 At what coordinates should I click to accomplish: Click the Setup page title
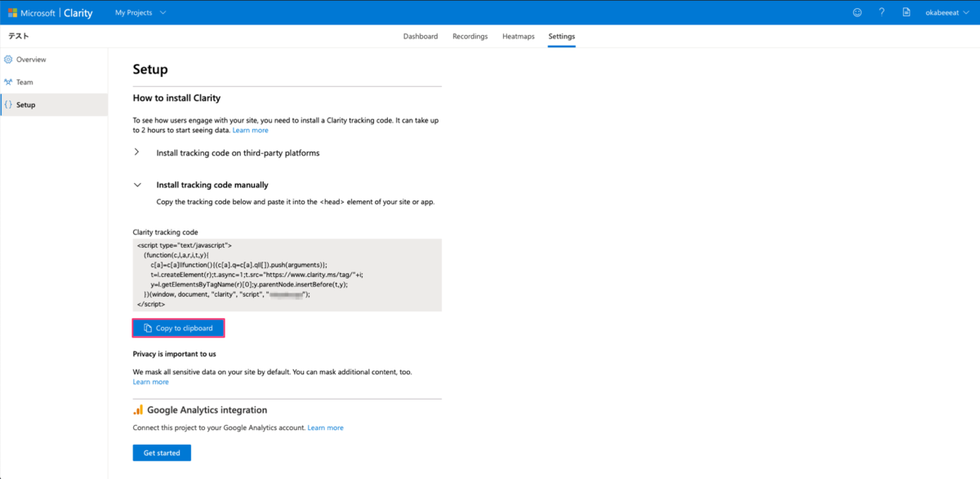click(x=150, y=69)
